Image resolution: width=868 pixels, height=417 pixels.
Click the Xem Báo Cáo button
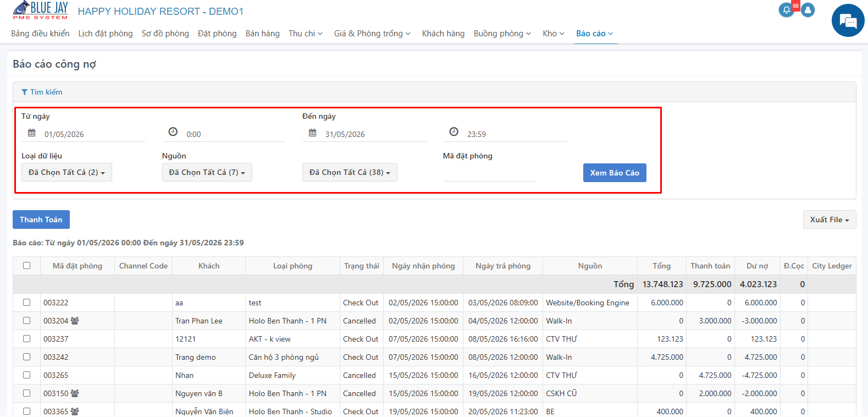(615, 173)
